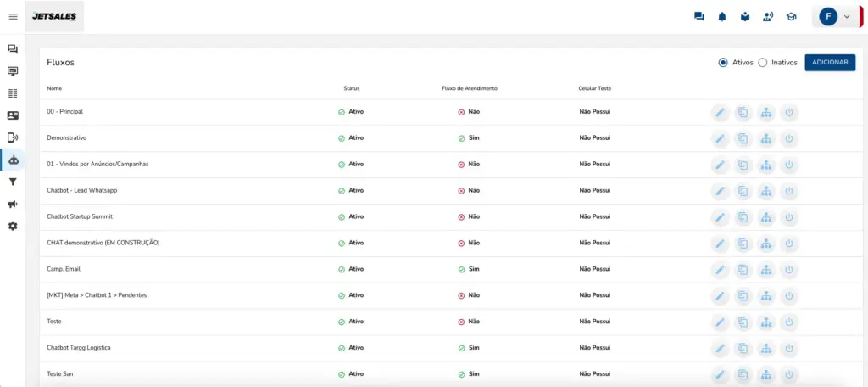Click the ADICIONAR button

pos(830,63)
